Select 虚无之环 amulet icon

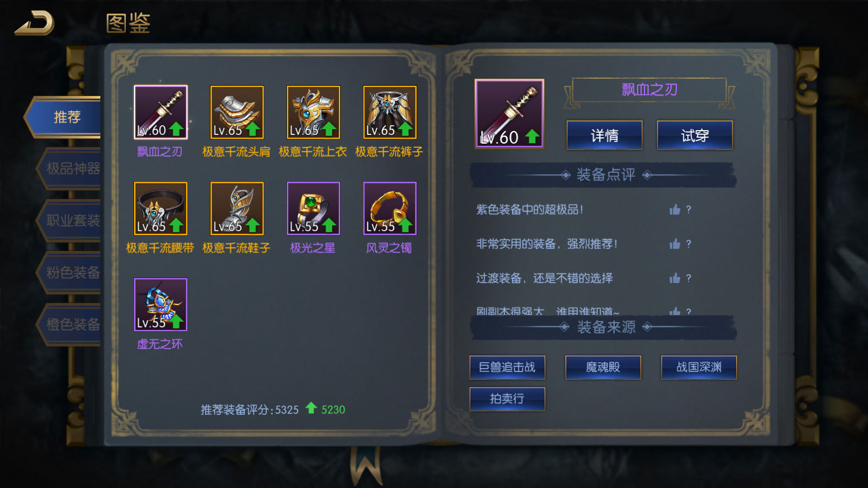tap(161, 305)
